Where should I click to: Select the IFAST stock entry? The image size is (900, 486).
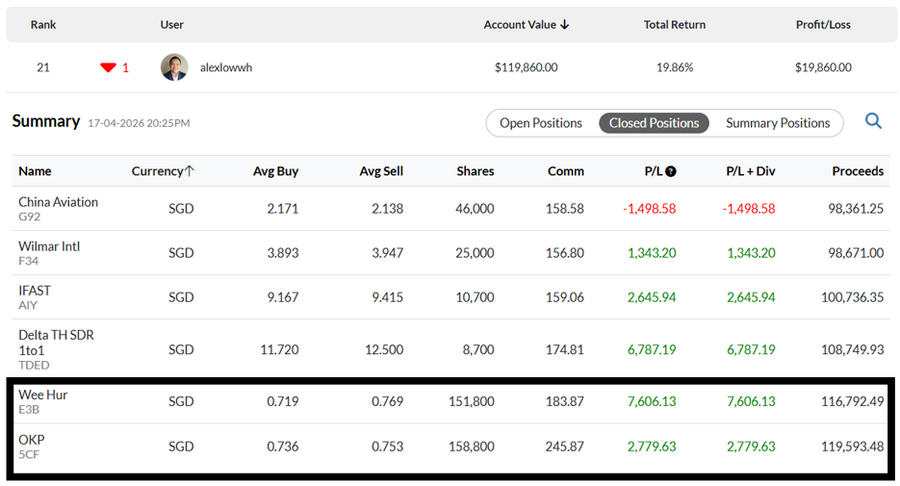pyautogui.click(x=34, y=290)
